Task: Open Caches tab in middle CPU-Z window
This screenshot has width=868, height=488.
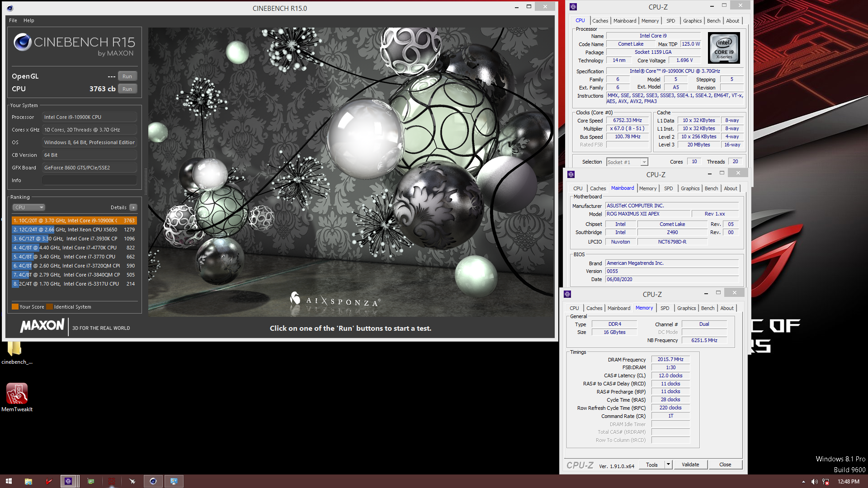Action: [598, 188]
